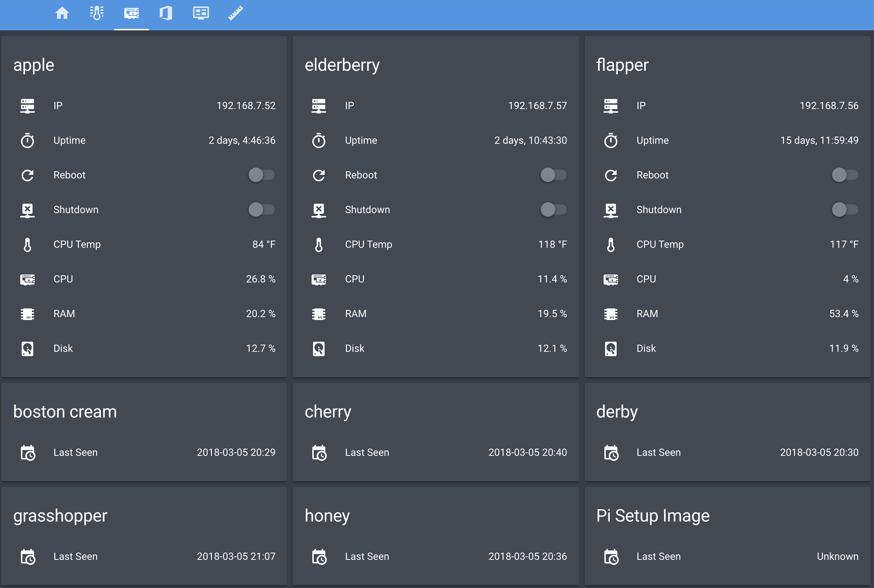Open the floor plan tab icon

coord(166,13)
